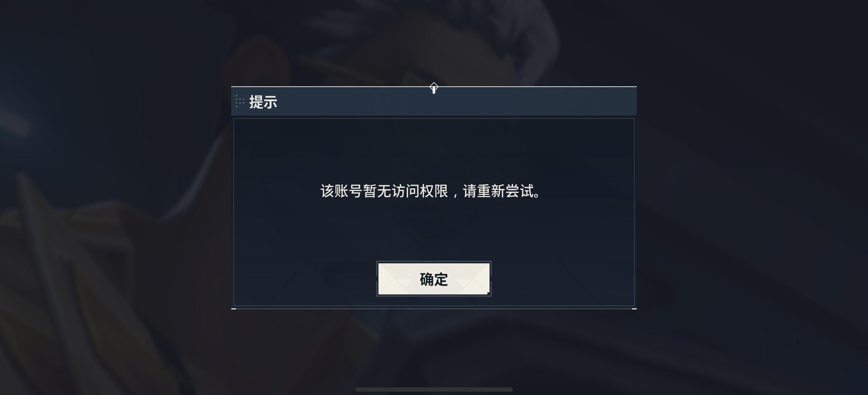Select the 提示 dialog title text
868x395 pixels.
[263, 102]
